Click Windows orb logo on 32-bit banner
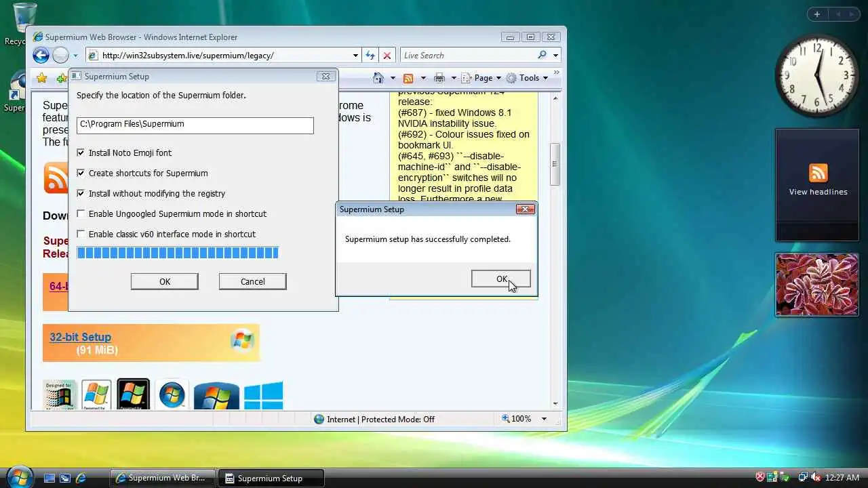Viewport: 868px width, 488px height. point(242,340)
